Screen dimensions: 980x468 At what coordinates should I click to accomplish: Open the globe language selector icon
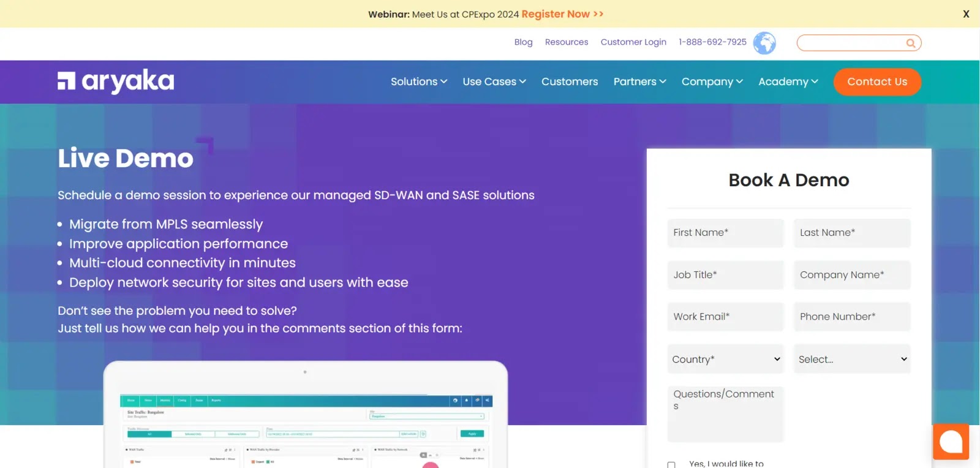764,43
